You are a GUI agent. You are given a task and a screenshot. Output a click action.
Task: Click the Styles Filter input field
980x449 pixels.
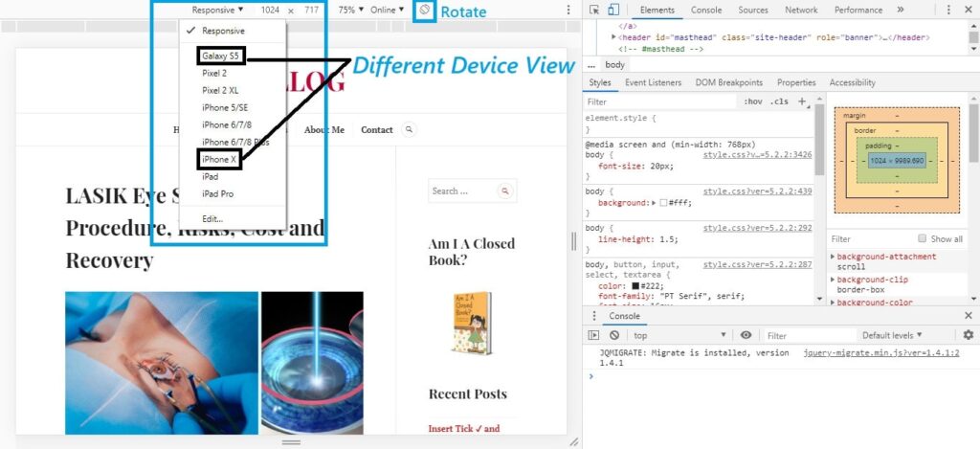point(662,101)
